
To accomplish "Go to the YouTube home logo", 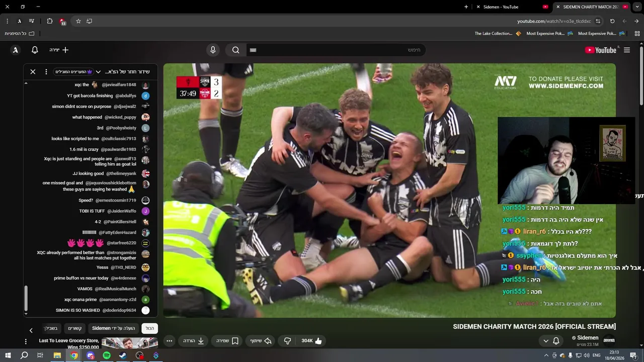I will click(x=600, y=50).
